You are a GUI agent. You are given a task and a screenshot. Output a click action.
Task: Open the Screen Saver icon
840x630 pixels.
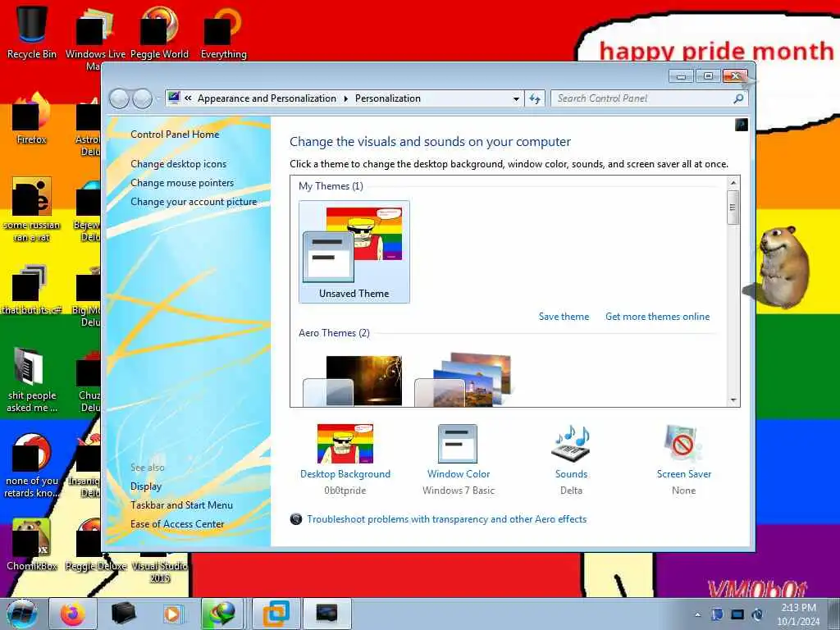(683, 444)
